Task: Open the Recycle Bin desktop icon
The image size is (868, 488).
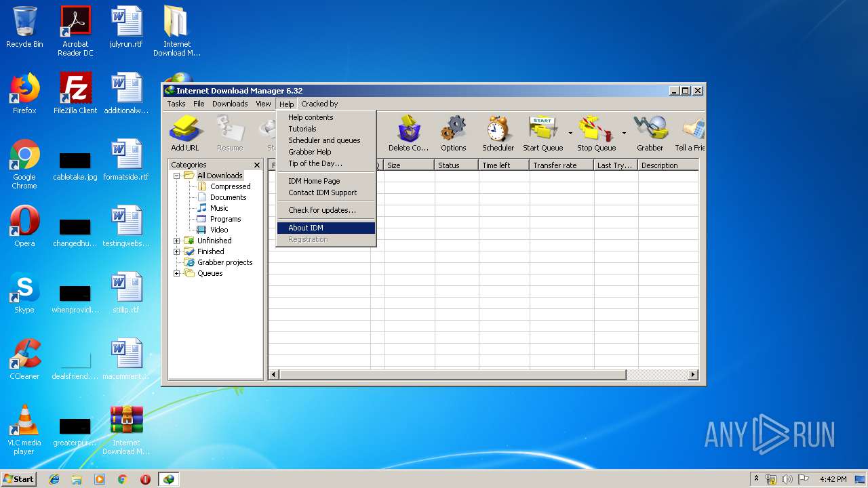Action: 24,27
